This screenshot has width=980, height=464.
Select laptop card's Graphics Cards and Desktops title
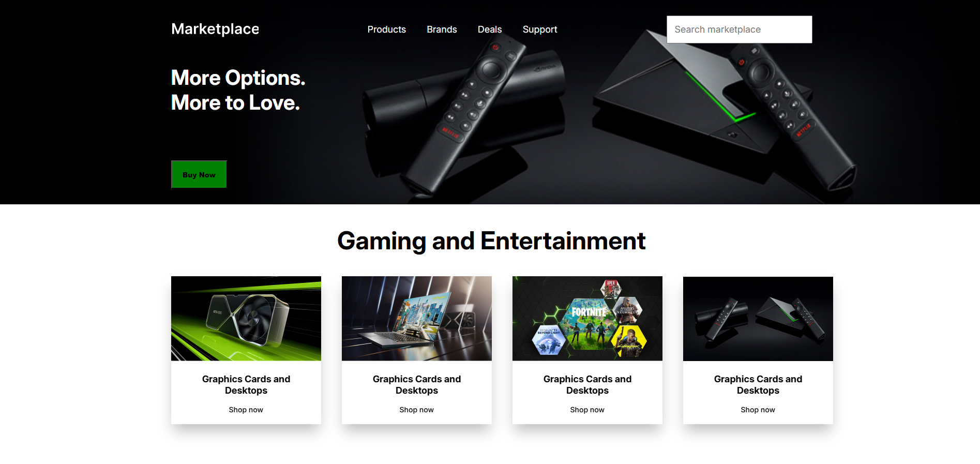pyautogui.click(x=417, y=385)
